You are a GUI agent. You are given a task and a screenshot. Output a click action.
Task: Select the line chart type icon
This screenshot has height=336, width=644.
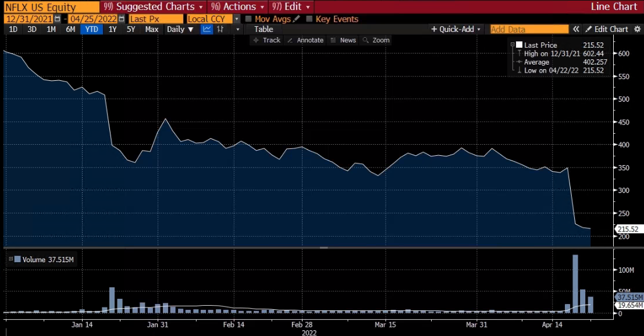point(207,29)
